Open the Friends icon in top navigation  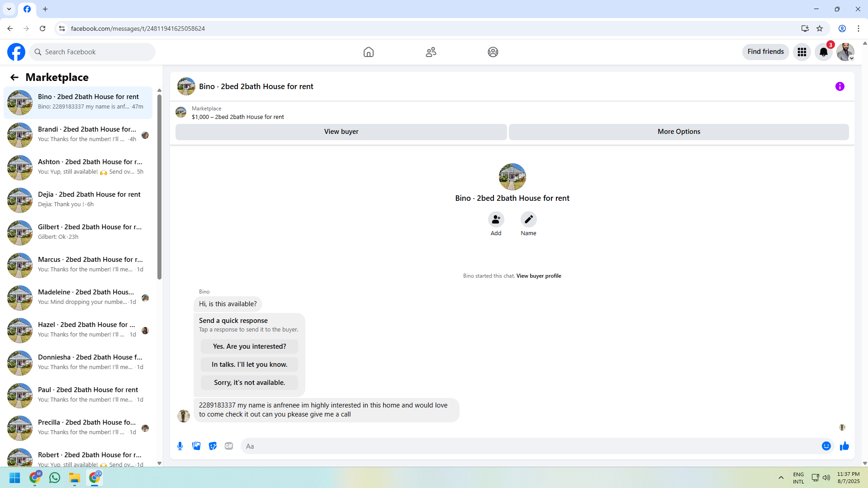point(431,52)
